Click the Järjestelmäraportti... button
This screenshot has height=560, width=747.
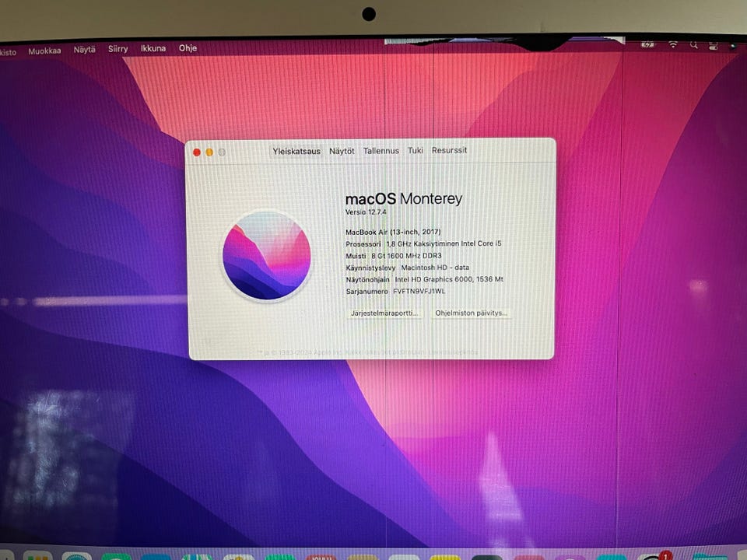[x=384, y=313]
